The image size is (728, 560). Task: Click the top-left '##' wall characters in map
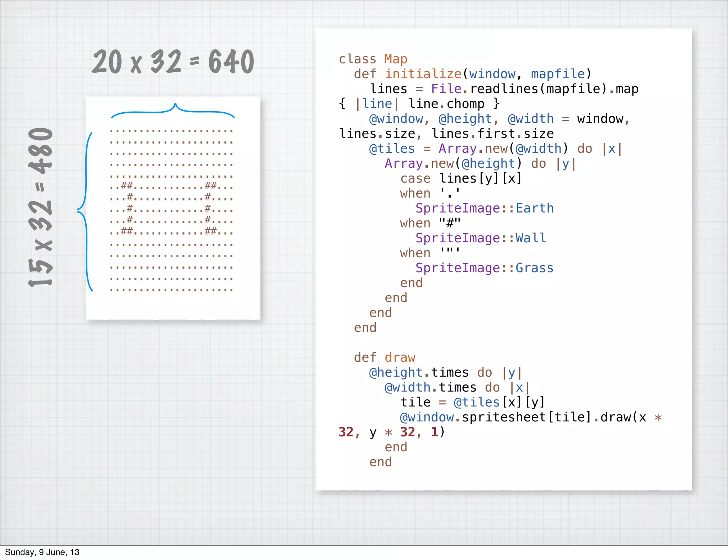[127, 185]
